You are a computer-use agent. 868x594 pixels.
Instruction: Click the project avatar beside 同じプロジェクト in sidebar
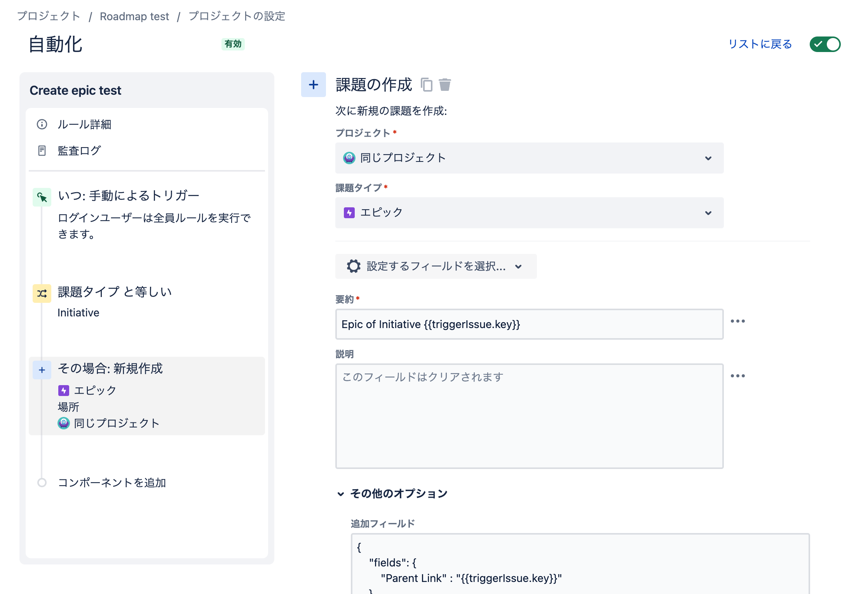click(64, 423)
